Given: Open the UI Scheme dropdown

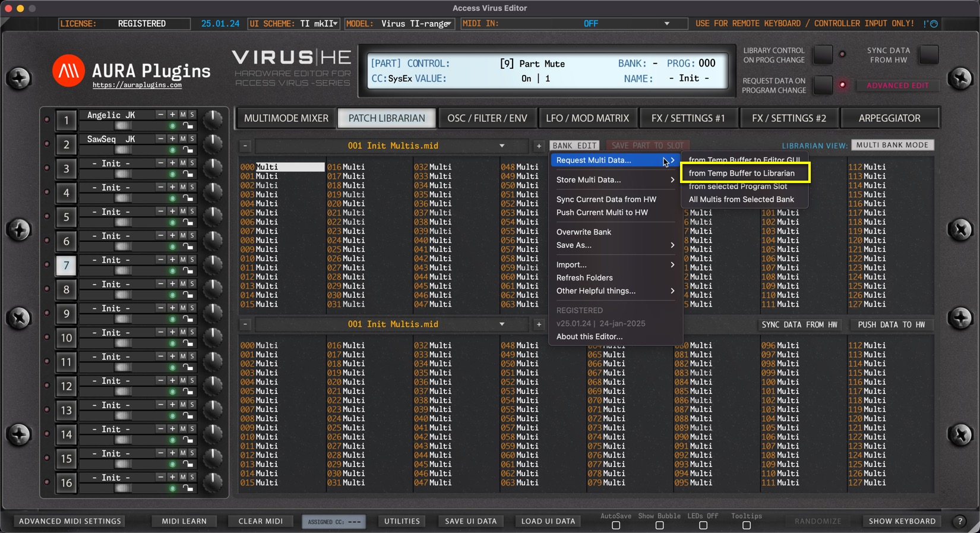Looking at the screenshot, I should pyautogui.click(x=335, y=24).
